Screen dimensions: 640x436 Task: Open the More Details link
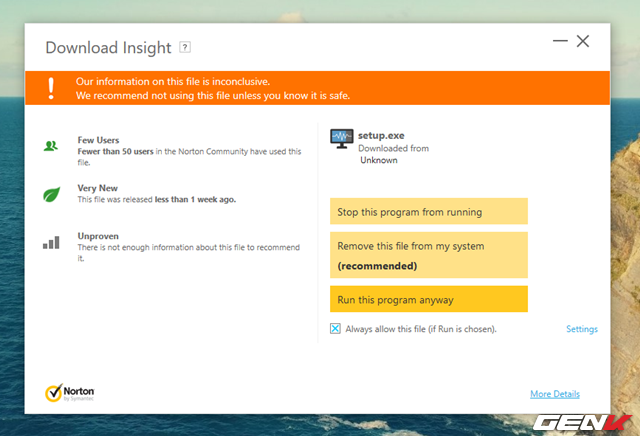[554, 394]
